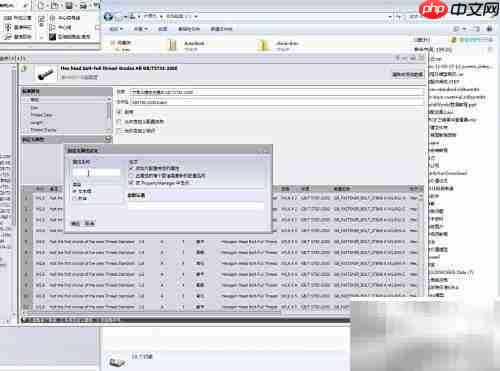Click the AutoDesk folder icon in Explorer

[x=172, y=45]
